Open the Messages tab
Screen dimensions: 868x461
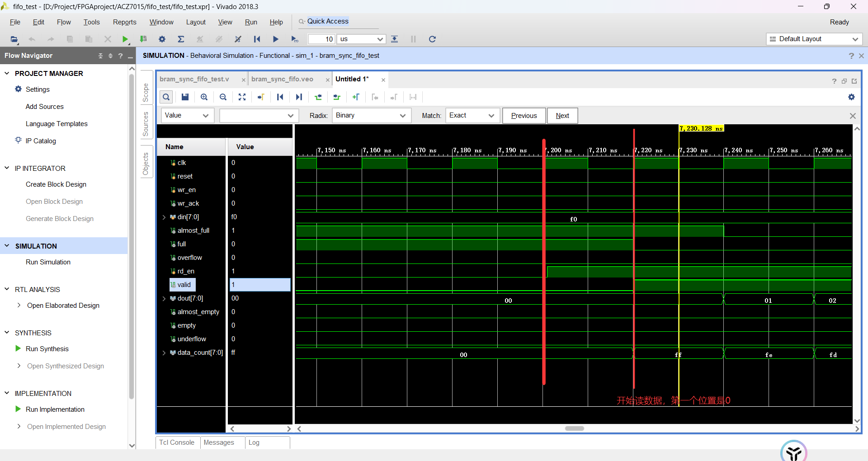219,442
